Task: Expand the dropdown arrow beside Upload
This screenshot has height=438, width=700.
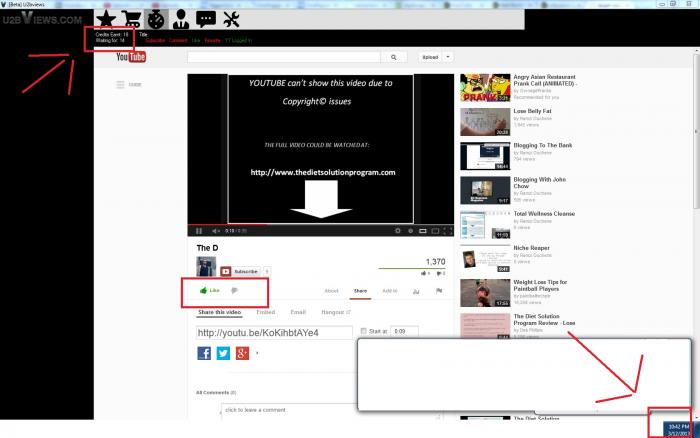Action: [x=448, y=57]
